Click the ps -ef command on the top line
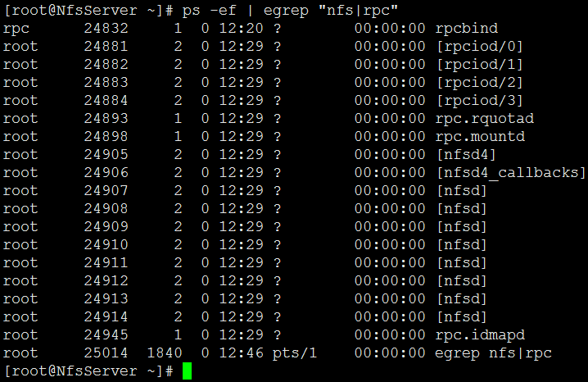Image resolution: width=588 pixels, height=382 pixels. point(210,11)
